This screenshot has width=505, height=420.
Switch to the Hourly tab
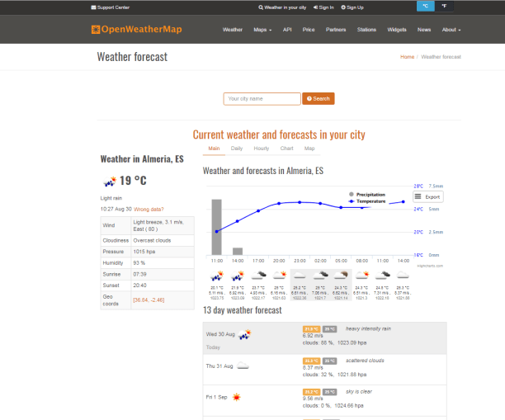pos(261,149)
